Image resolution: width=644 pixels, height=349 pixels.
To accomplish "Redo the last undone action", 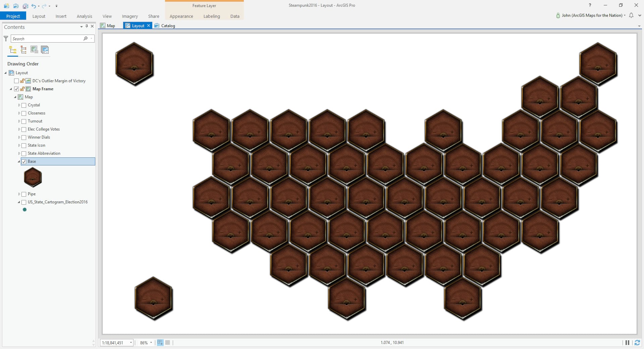I will click(44, 6).
